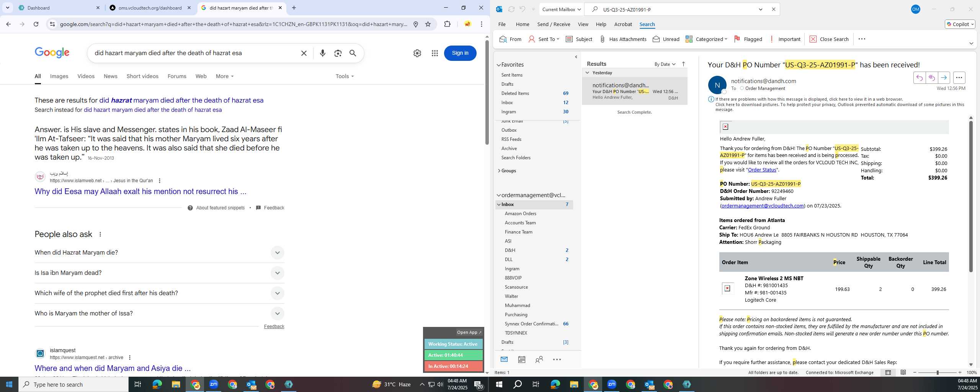Open Zoom from left Windows taskbar
The width and height of the screenshot is (980, 392).
pos(214,384)
